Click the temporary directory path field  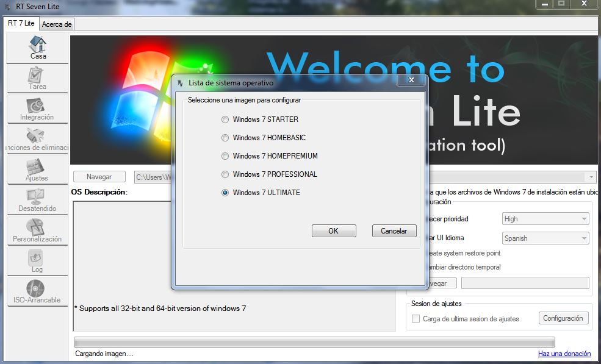point(525,283)
